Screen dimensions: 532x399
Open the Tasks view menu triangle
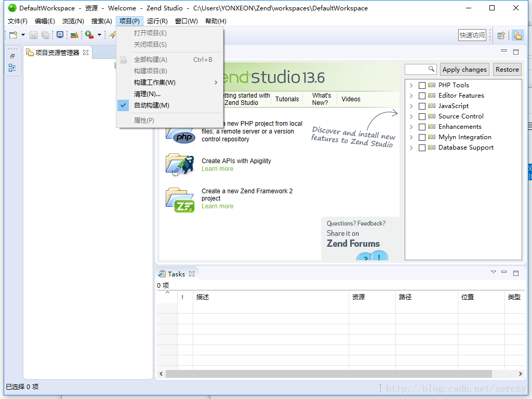point(494,272)
